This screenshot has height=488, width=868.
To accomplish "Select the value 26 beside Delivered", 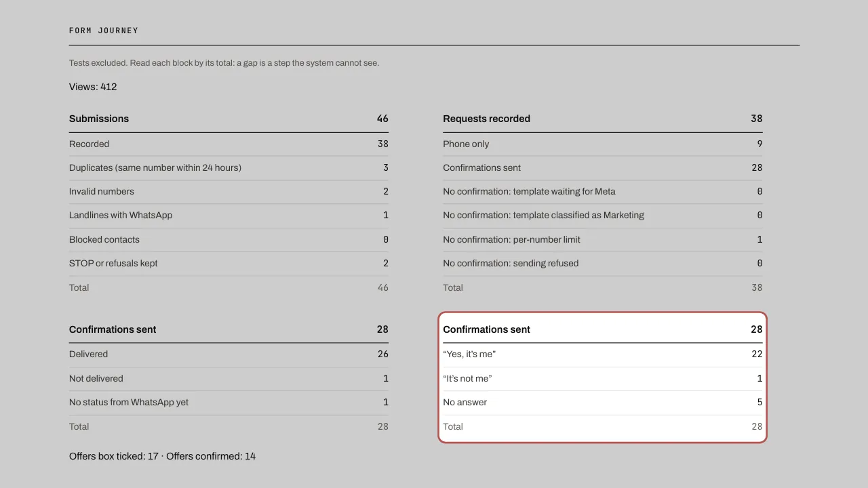I will click(x=383, y=354).
